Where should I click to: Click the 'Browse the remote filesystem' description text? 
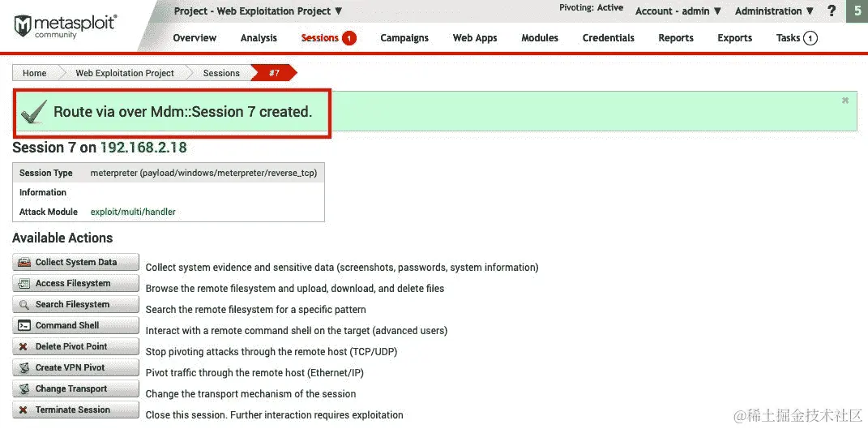click(x=294, y=288)
